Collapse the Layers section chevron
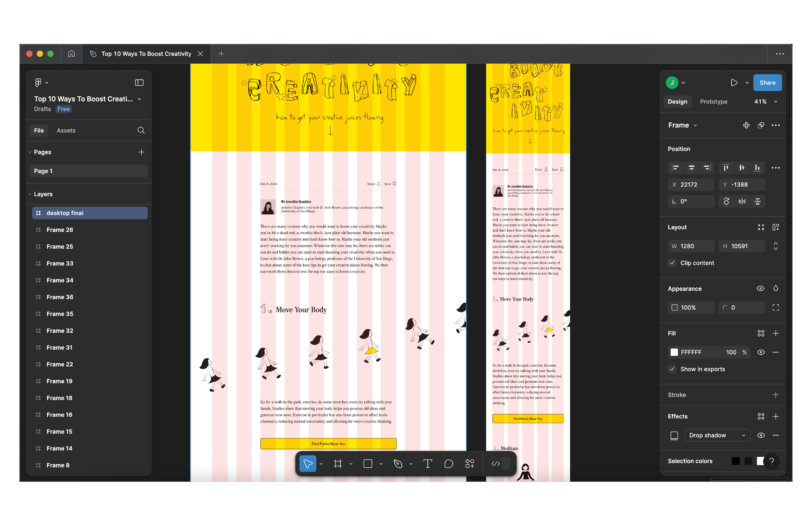 point(30,194)
